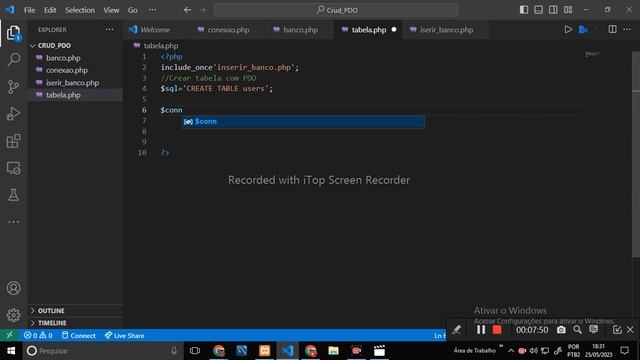640x360 pixels.
Task: Show hidden system tray icons chevron
Action: (x=511, y=351)
